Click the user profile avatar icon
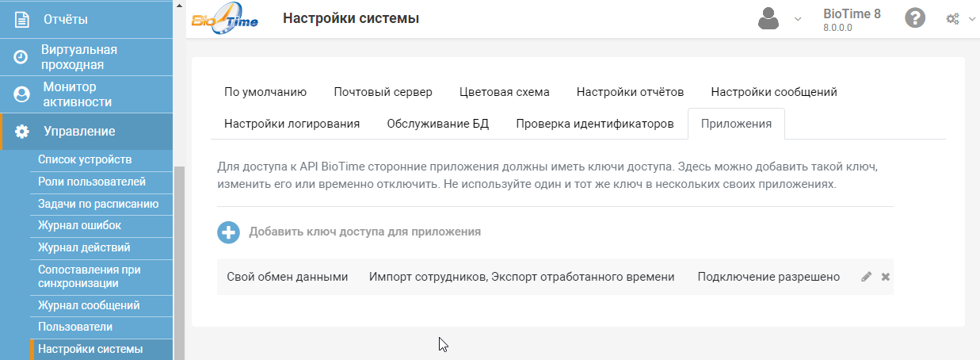 (x=768, y=18)
